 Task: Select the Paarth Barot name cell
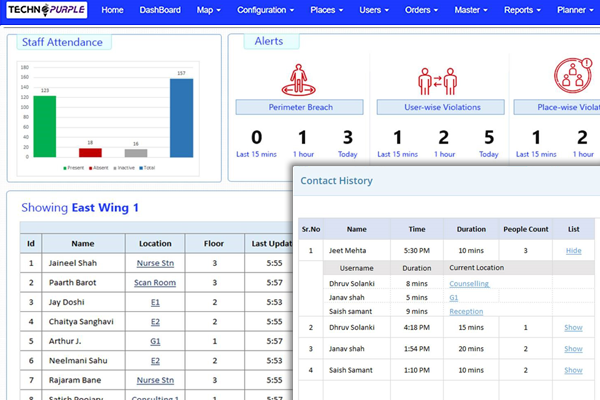[x=83, y=283]
